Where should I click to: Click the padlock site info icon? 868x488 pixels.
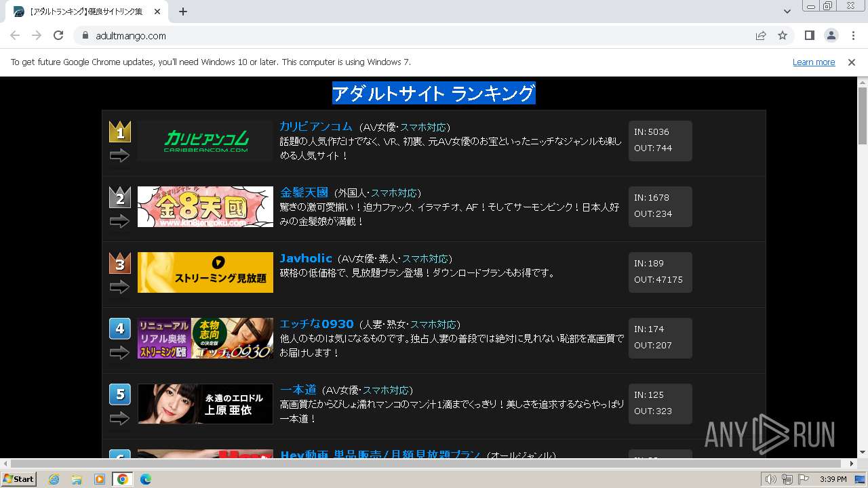(x=85, y=36)
